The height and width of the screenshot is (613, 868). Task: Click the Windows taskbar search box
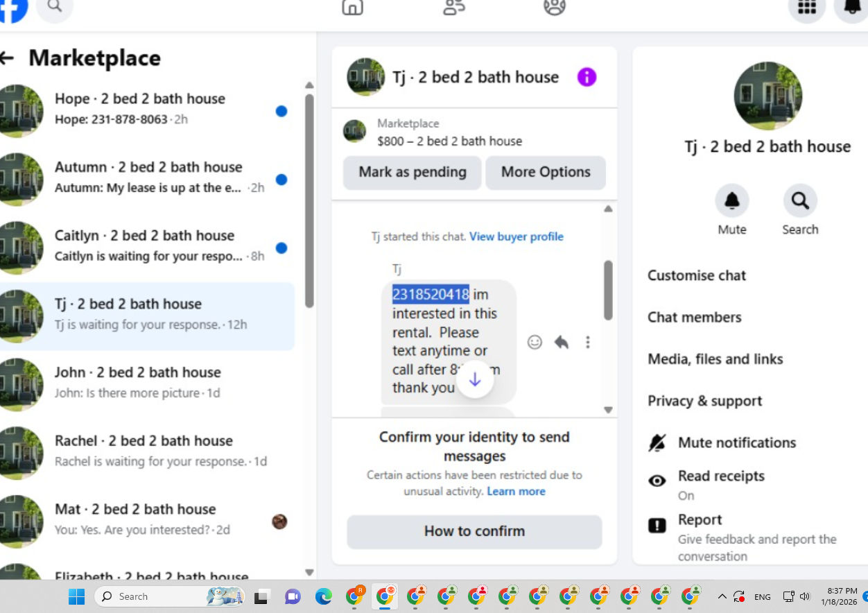click(x=170, y=596)
